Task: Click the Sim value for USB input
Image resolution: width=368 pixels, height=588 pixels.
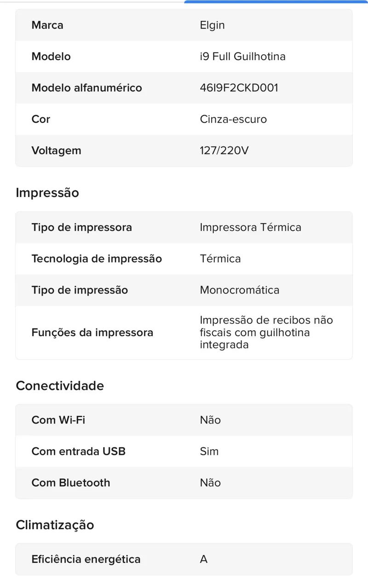Action: pos(209,451)
